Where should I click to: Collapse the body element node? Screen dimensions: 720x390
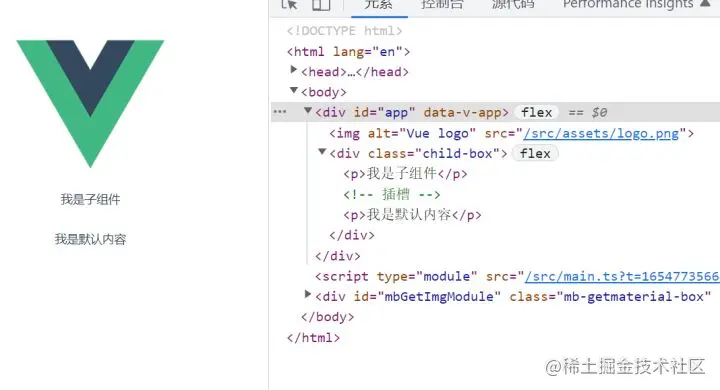tap(293, 90)
